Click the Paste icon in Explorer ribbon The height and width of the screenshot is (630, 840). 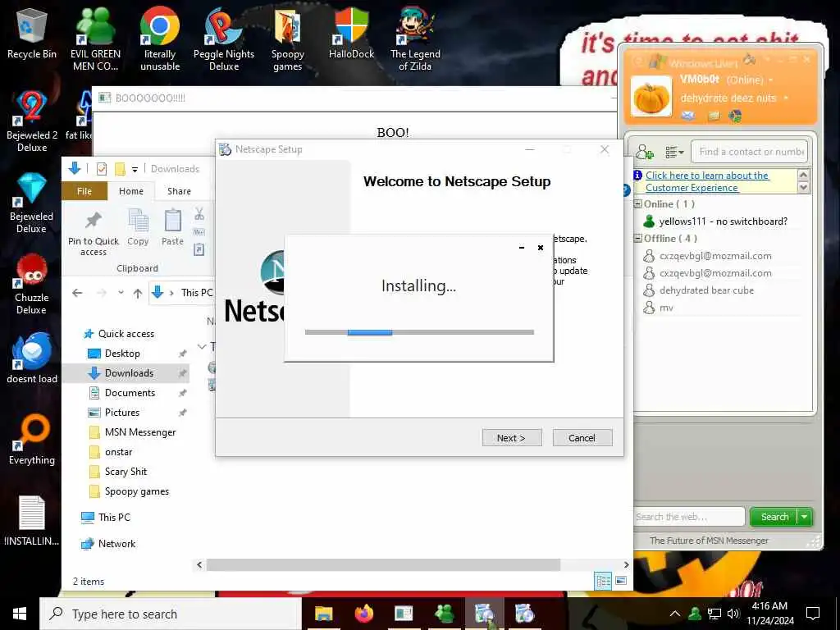(x=172, y=227)
